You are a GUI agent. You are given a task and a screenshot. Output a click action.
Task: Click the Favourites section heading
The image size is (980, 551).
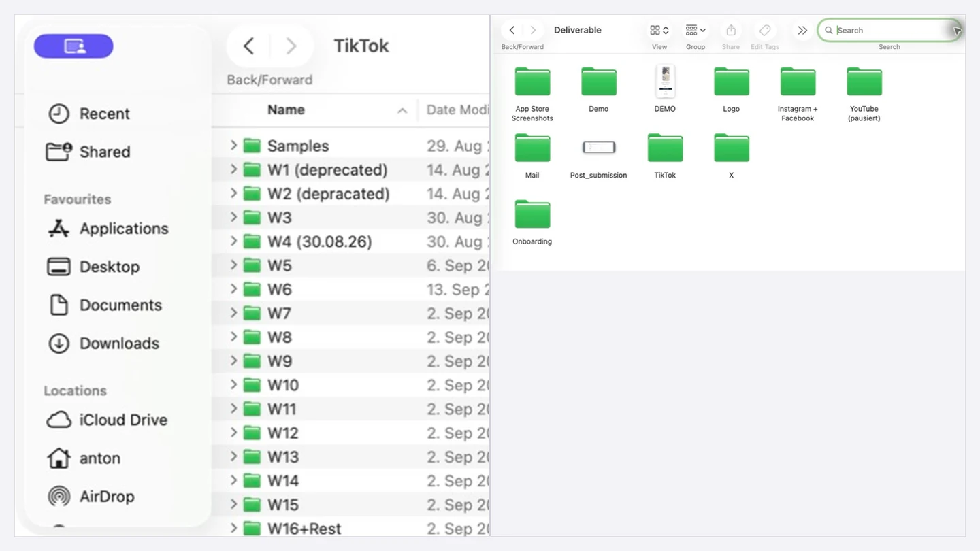coord(78,199)
